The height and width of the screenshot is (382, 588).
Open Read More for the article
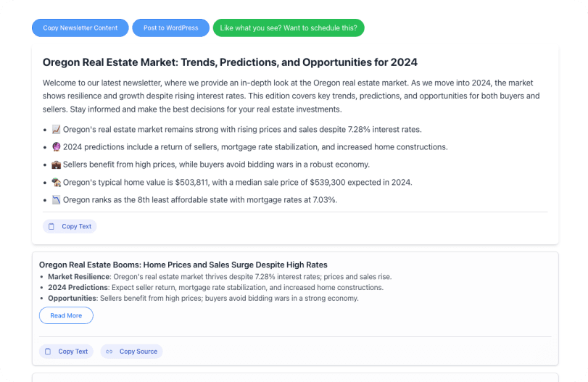pyautogui.click(x=66, y=315)
